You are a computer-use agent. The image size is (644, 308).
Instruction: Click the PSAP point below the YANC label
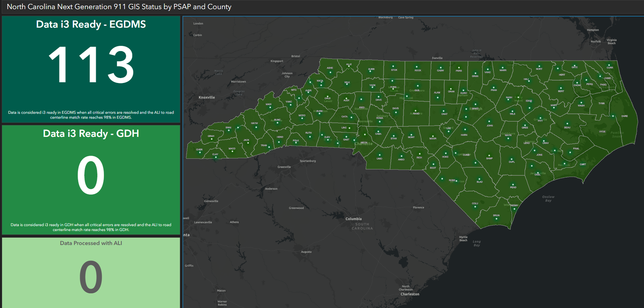[x=290, y=105]
